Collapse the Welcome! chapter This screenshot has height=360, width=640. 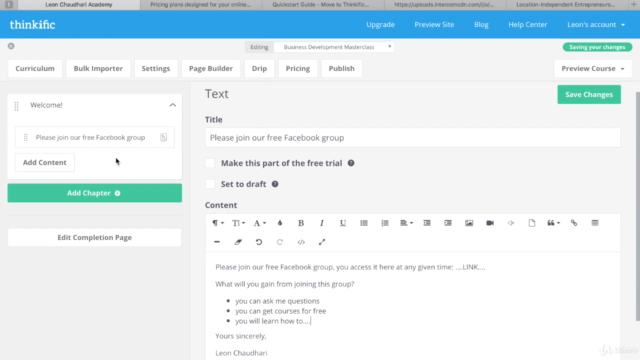pyautogui.click(x=173, y=105)
